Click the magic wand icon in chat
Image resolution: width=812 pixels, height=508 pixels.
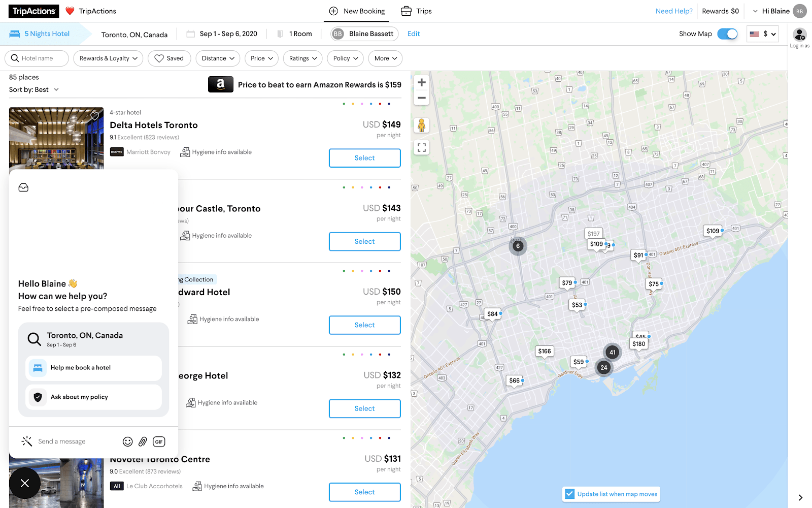[27, 441]
